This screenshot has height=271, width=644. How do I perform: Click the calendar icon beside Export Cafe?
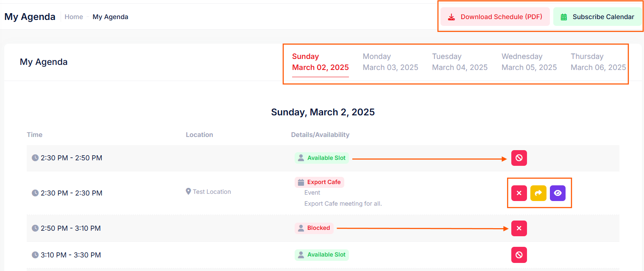tap(301, 182)
